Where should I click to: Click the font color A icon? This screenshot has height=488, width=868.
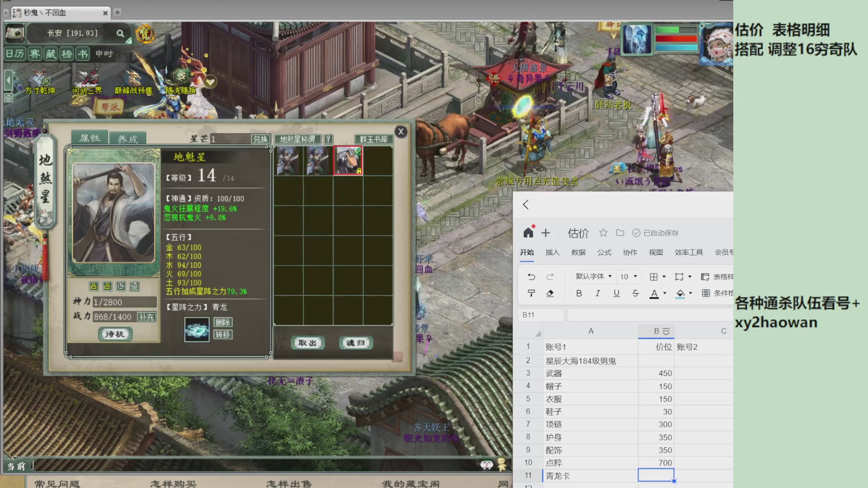coord(654,294)
